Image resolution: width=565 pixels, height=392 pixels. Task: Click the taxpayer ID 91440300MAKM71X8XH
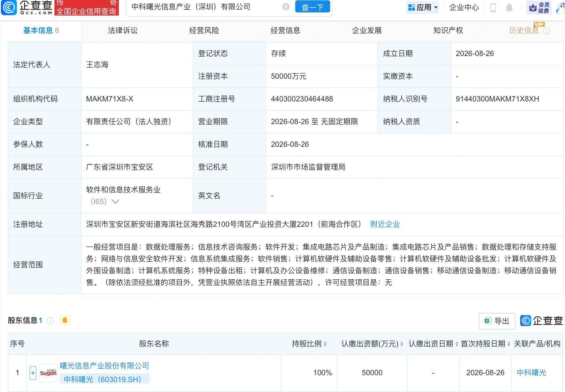(x=497, y=99)
